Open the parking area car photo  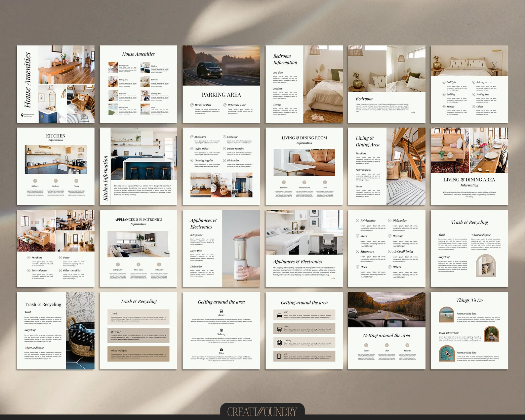[221, 65]
